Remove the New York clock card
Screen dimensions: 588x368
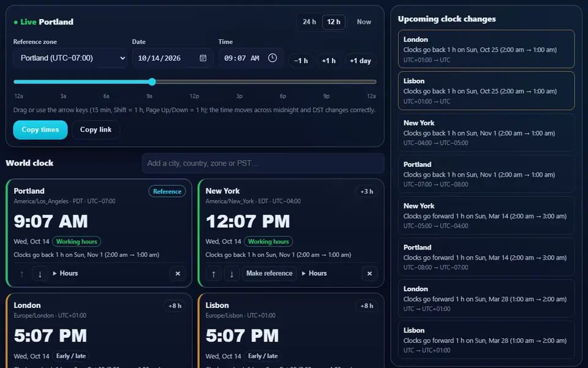click(369, 274)
